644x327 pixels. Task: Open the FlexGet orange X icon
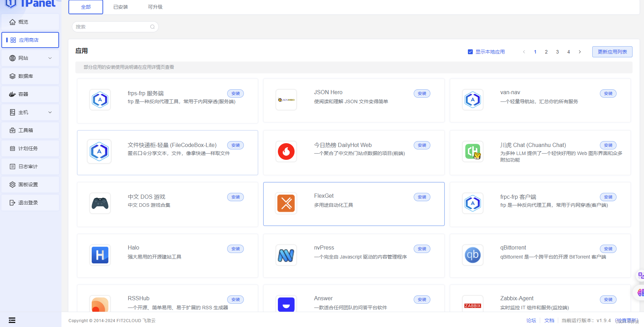click(286, 203)
